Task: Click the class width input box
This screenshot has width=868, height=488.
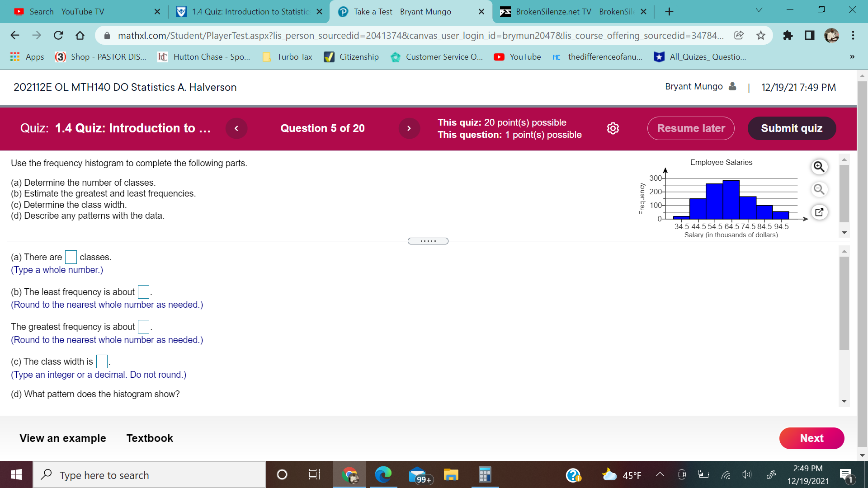Action: click(102, 361)
